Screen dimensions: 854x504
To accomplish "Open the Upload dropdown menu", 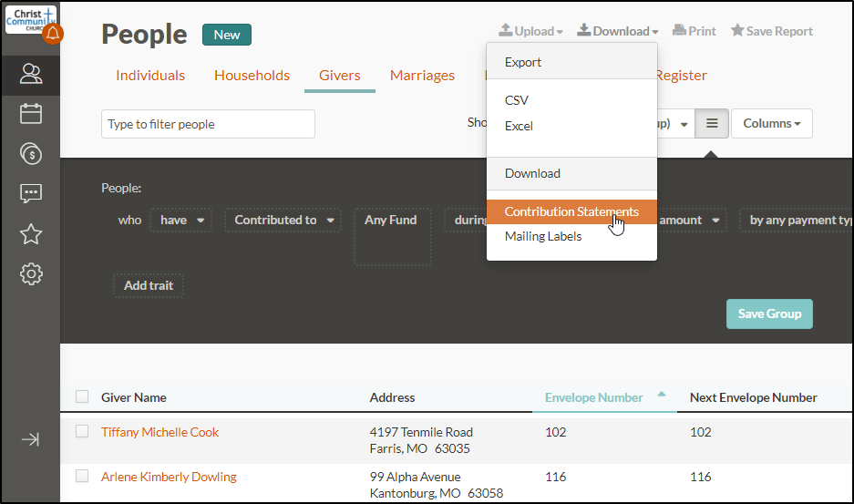I will (530, 31).
